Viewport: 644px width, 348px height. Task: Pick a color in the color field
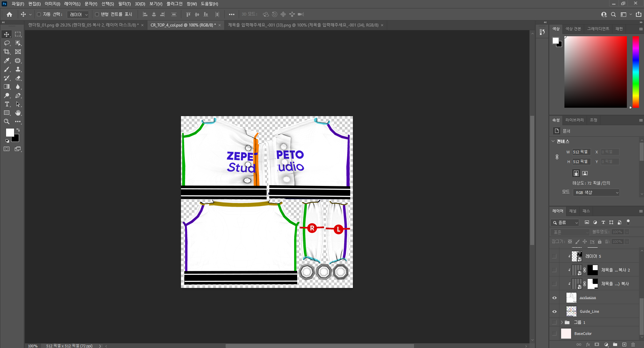[596, 72]
